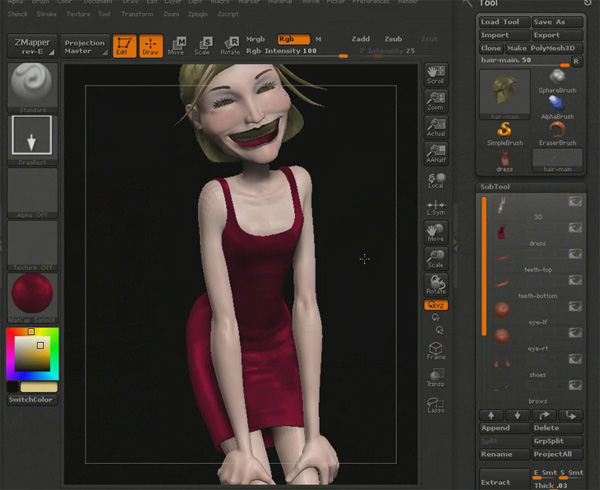Screen dimensions: 600x490
Task: Click Save As button
Action: pyautogui.click(x=558, y=22)
